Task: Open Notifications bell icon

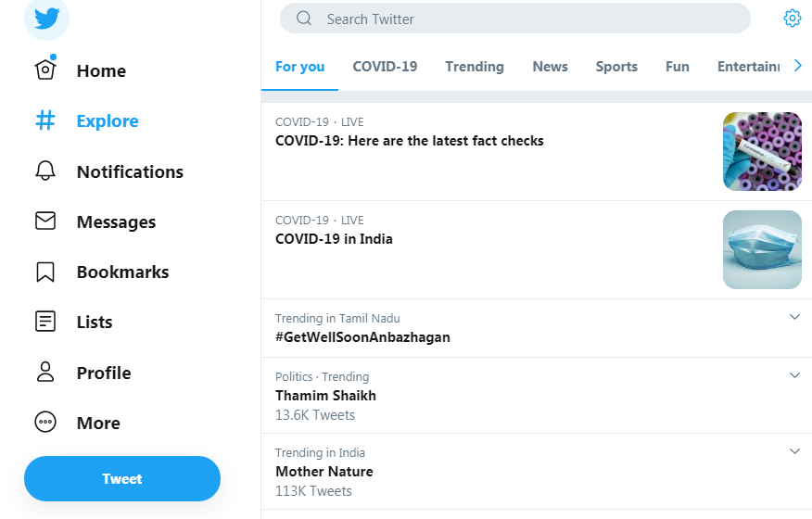Action: (x=45, y=171)
